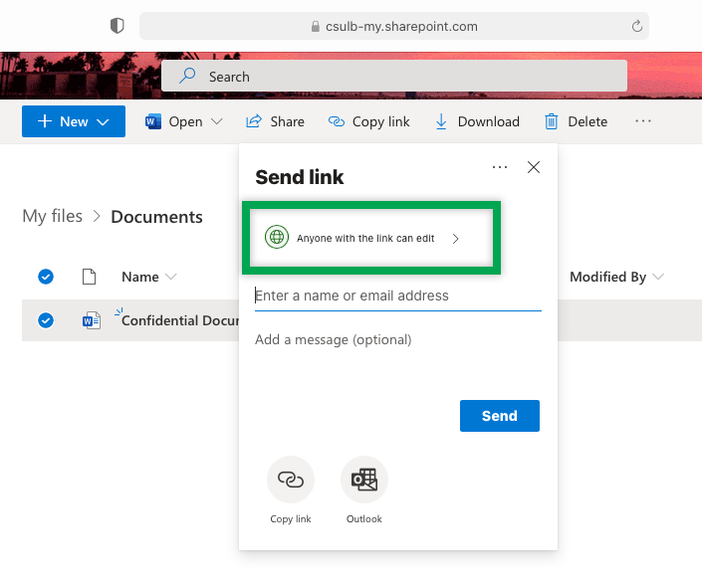Click the Word icon beside Open
Image resolution: width=702 pixels, height=588 pixels.
(x=153, y=121)
